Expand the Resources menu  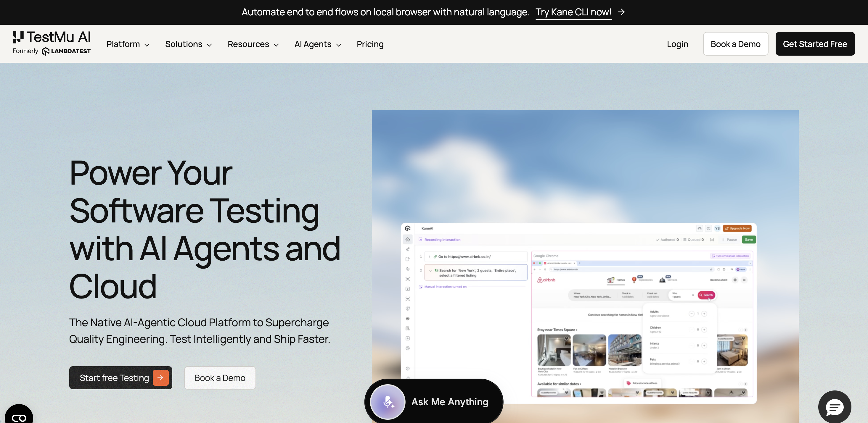[253, 44]
